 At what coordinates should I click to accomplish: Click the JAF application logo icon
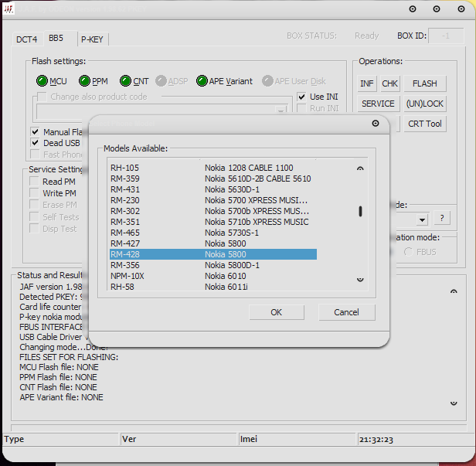(x=8, y=9)
